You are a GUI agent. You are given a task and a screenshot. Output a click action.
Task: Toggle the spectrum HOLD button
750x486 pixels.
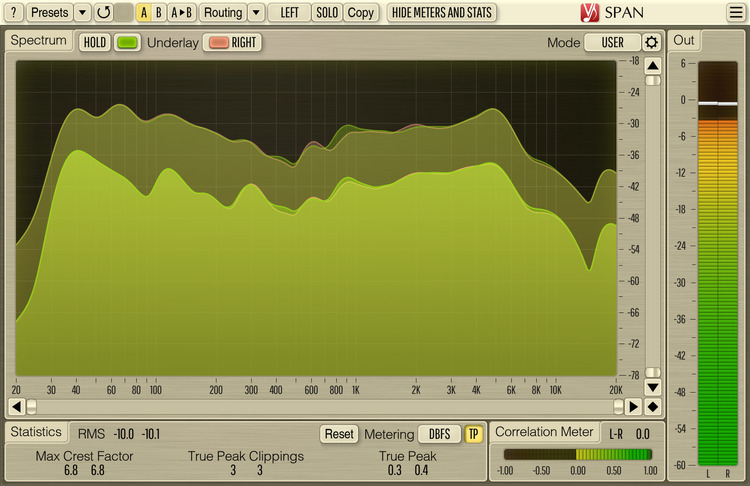click(95, 43)
